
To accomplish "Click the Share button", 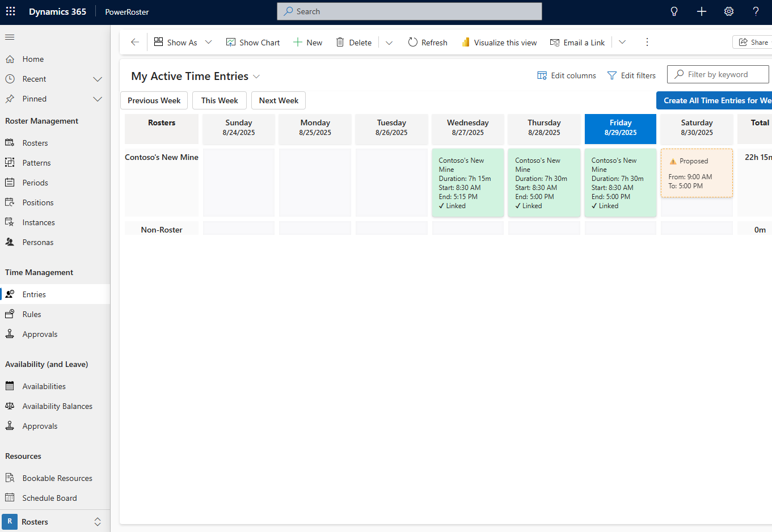I will 753,43.
